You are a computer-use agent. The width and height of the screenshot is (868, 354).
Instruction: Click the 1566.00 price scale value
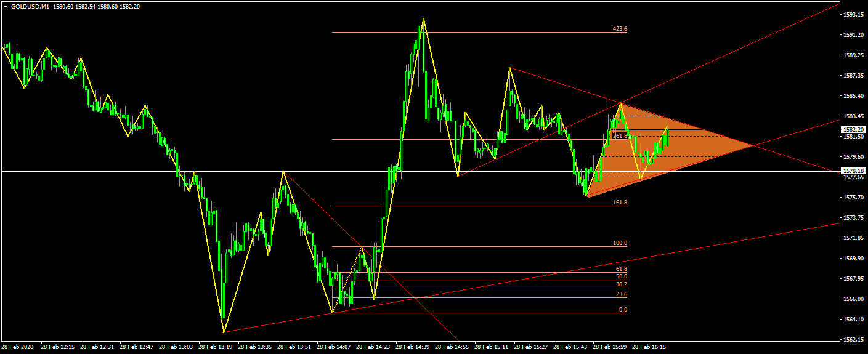(x=853, y=299)
